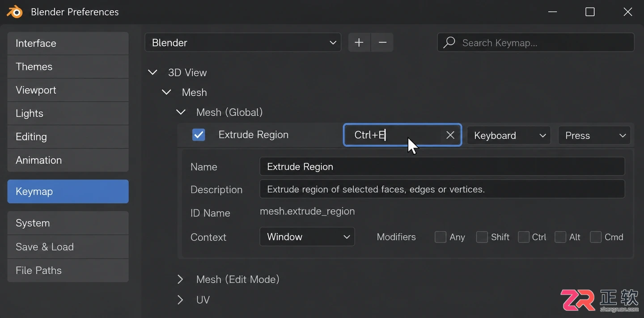Screen dimensions: 644x318
Task: Open the Save & Load preferences tab
Action: point(68,247)
